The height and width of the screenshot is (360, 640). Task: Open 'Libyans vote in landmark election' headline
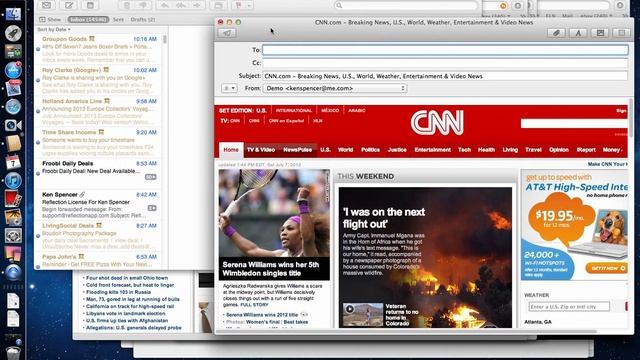point(126,313)
